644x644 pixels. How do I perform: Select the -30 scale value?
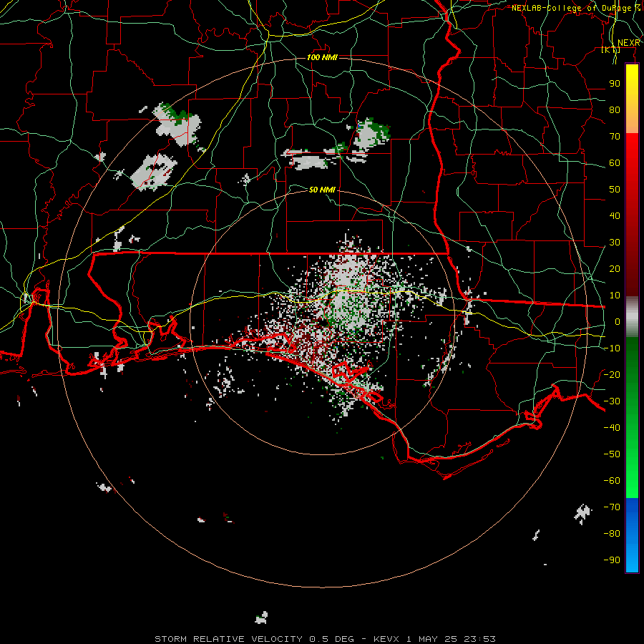point(612,401)
